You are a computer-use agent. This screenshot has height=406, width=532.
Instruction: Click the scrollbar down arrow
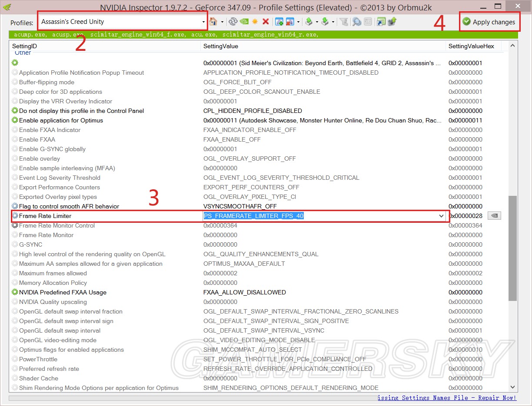512,387
